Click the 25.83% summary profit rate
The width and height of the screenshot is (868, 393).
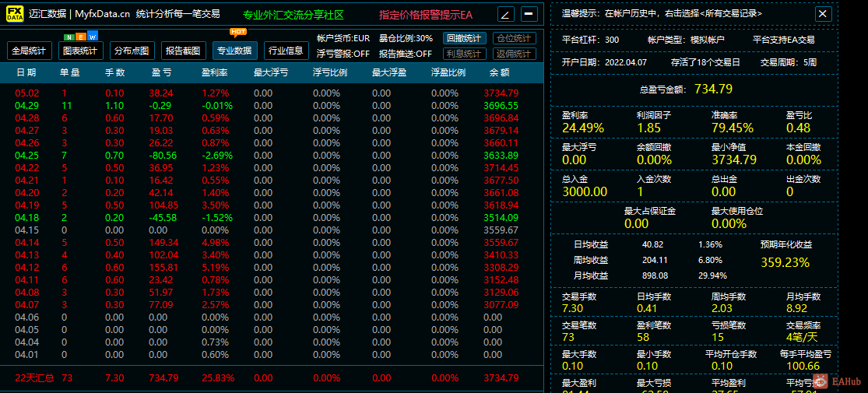[218, 378]
